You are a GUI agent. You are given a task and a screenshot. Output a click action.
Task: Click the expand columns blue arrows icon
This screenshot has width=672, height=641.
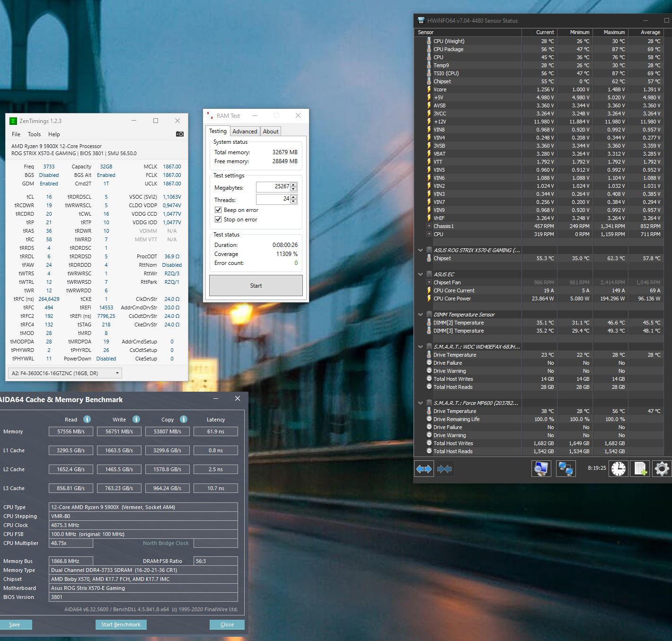pos(424,469)
